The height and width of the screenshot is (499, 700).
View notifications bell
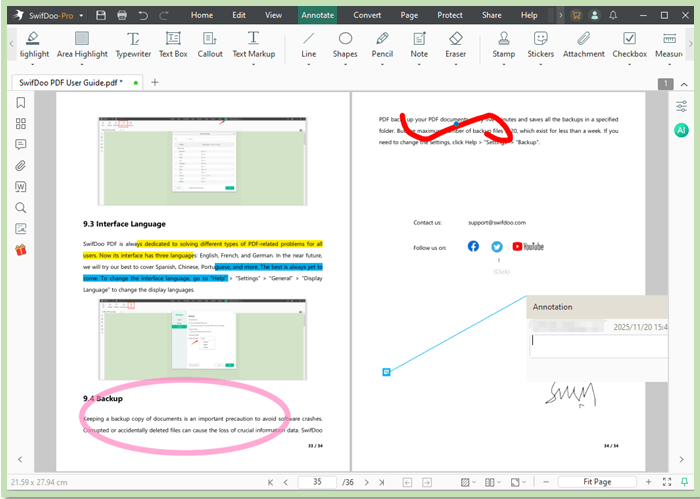click(x=613, y=15)
